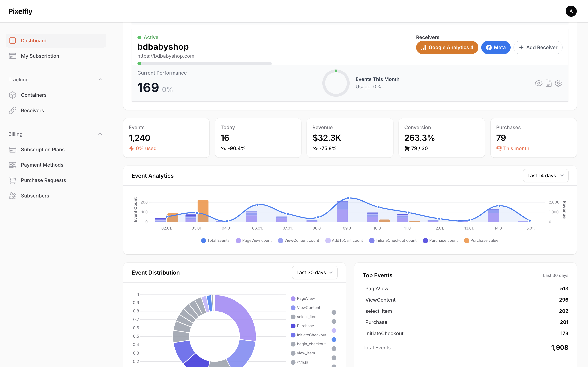Viewport: 588px width, 367px height.
Task: Toggle Purchase value series in chart legend
Action: [x=481, y=240]
